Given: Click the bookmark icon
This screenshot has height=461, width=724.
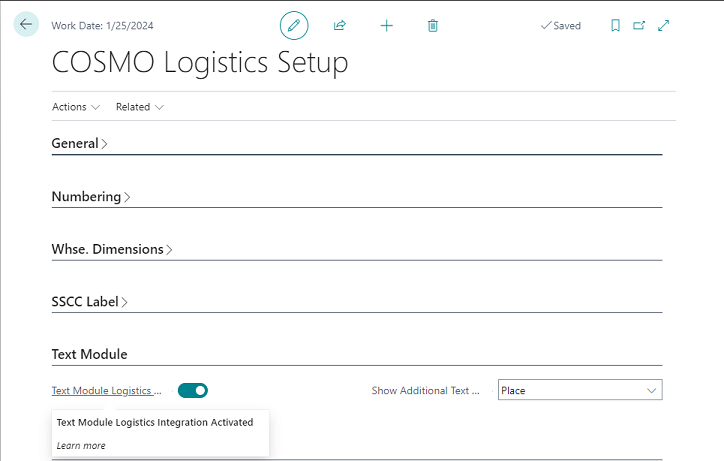Looking at the screenshot, I should pyautogui.click(x=615, y=25).
